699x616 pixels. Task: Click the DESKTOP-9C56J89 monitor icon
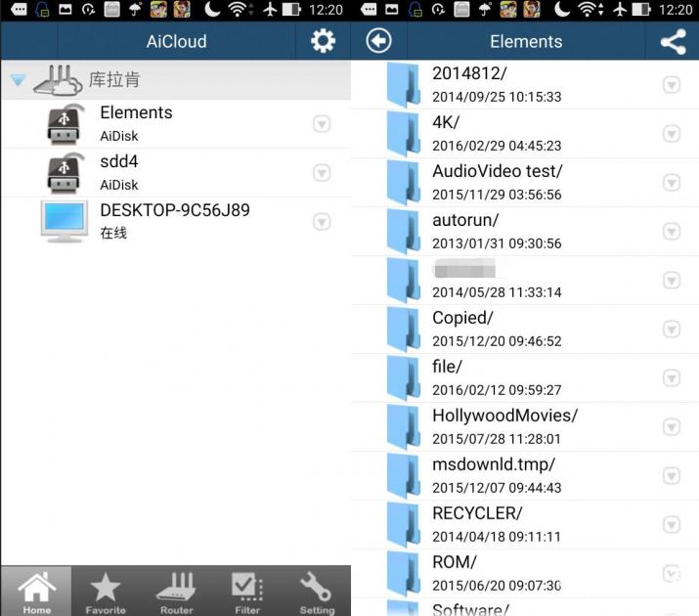(x=65, y=222)
